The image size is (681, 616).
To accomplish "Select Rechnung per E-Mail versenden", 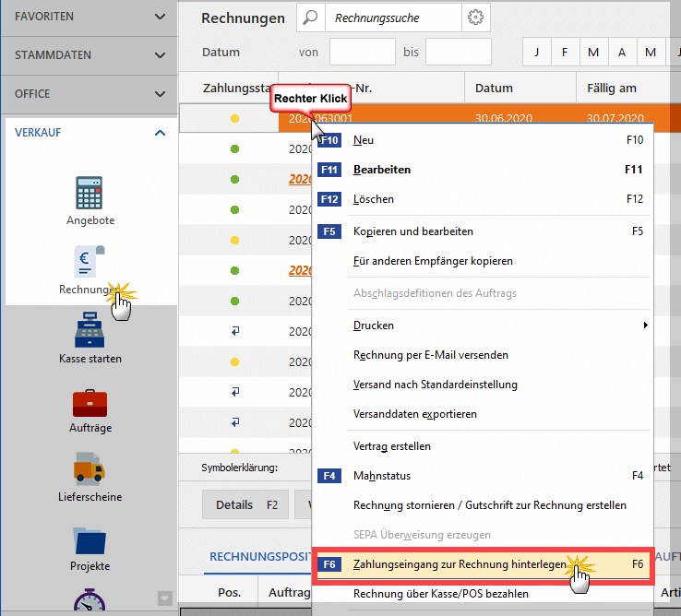I will (x=483, y=355).
